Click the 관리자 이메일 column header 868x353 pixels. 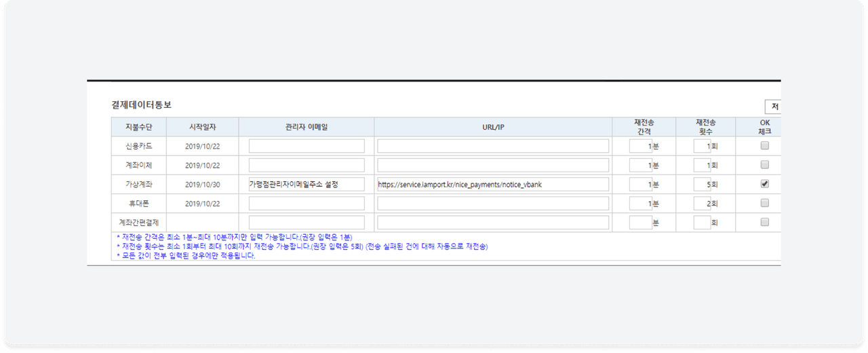tap(307, 127)
